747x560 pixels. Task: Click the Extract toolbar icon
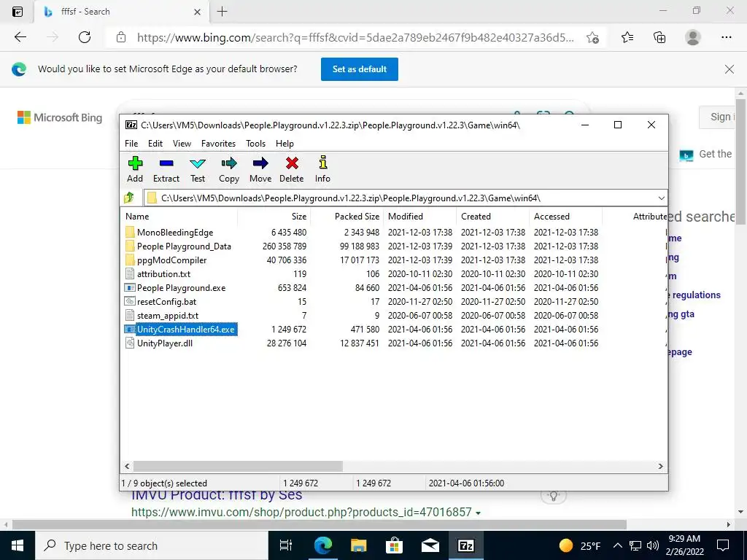[166, 163]
